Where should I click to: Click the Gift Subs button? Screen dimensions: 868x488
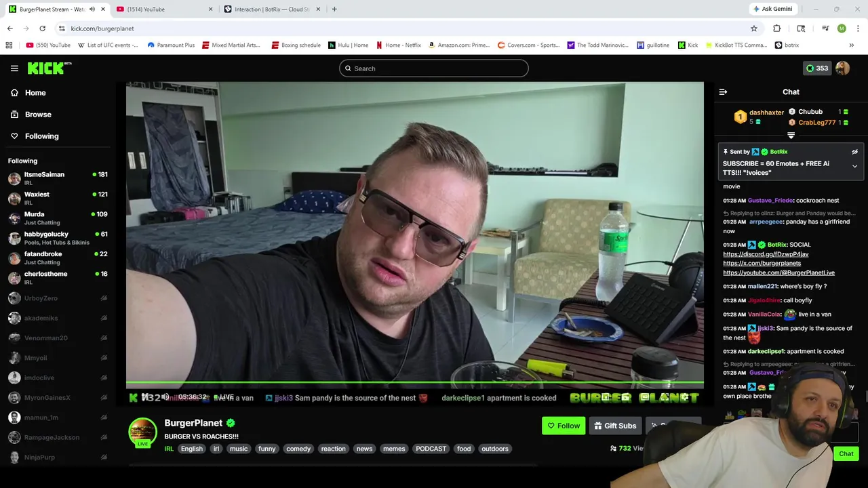(615, 426)
